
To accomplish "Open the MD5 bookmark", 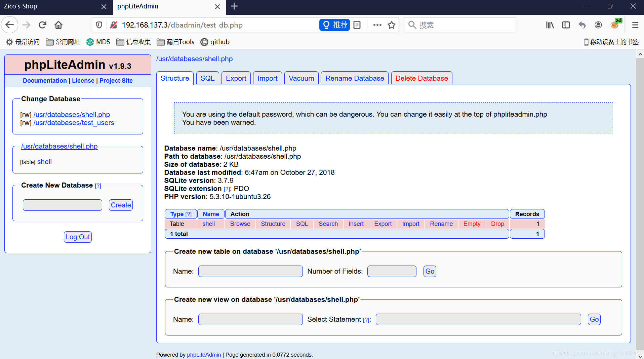I will coord(98,42).
